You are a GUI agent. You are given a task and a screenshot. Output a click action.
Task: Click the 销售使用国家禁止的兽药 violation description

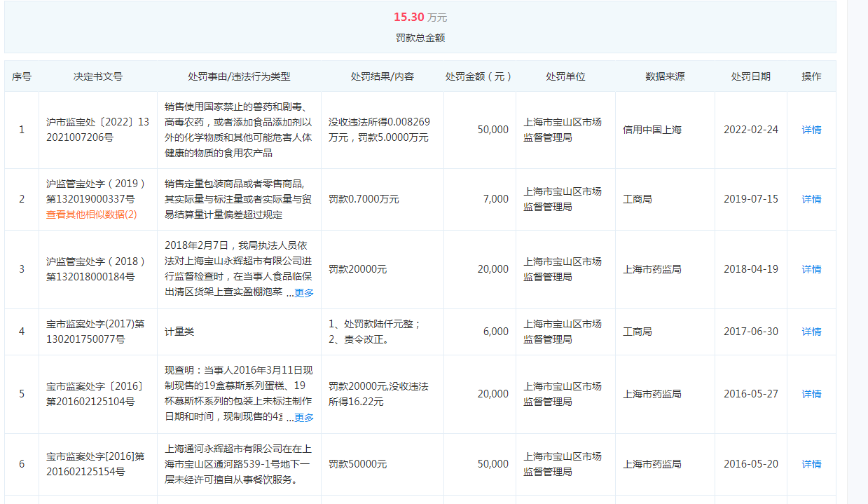point(239,130)
